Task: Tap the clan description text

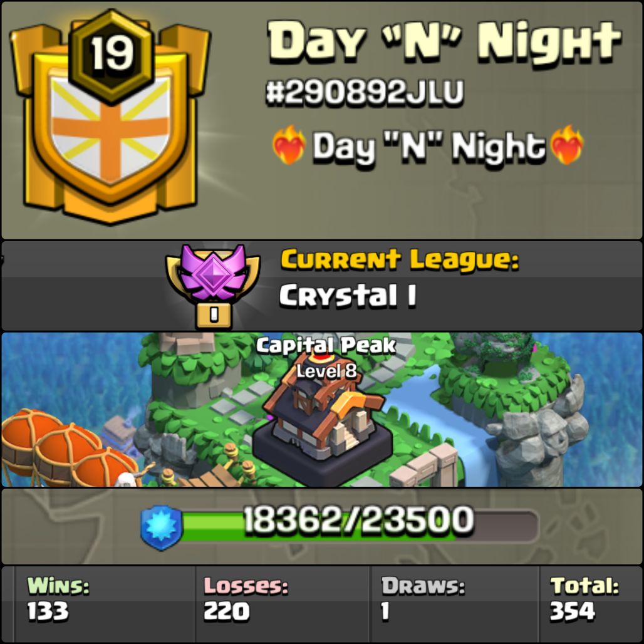Action: (428, 146)
